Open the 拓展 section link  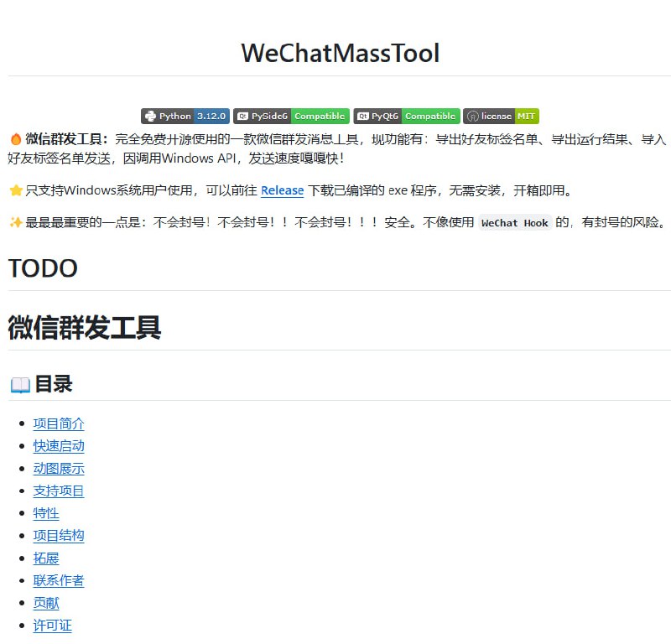[x=47, y=558]
